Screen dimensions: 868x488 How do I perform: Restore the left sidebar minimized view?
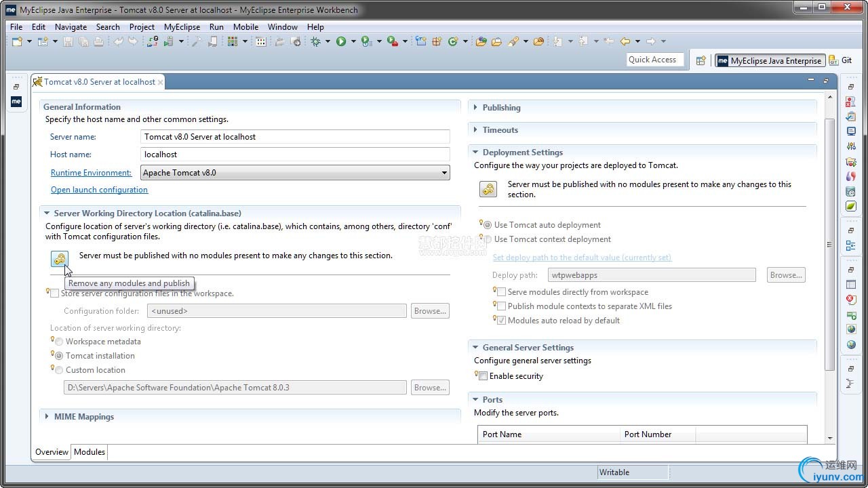click(x=16, y=87)
